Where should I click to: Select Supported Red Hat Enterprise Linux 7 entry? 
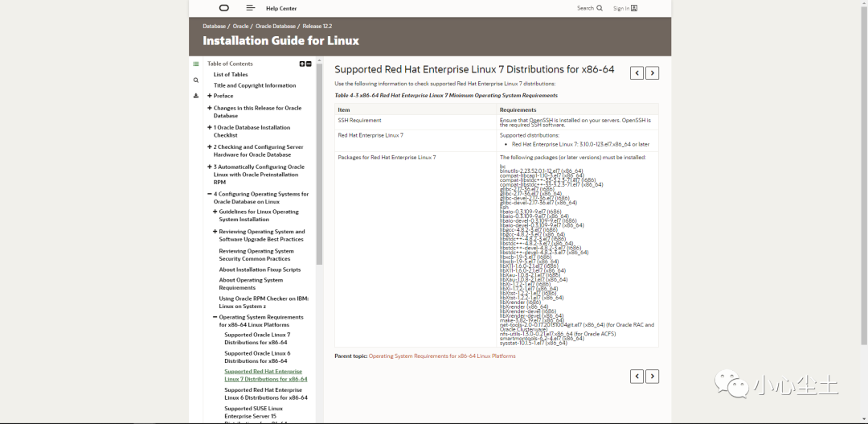(266, 375)
